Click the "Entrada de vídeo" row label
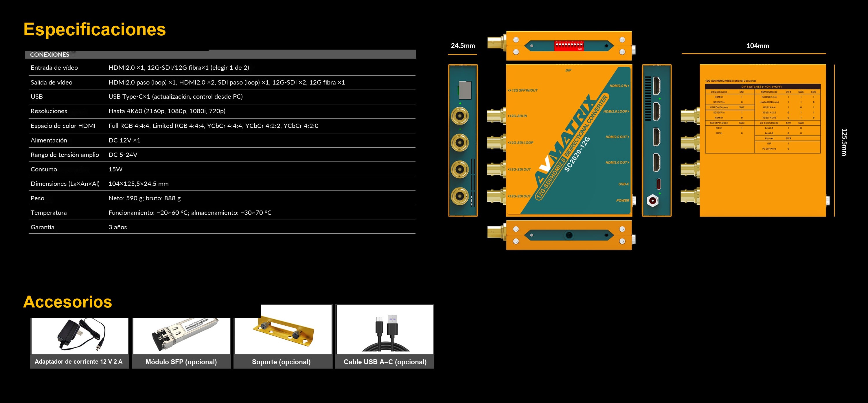Image resolution: width=868 pixels, height=403 pixels. (54, 67)
